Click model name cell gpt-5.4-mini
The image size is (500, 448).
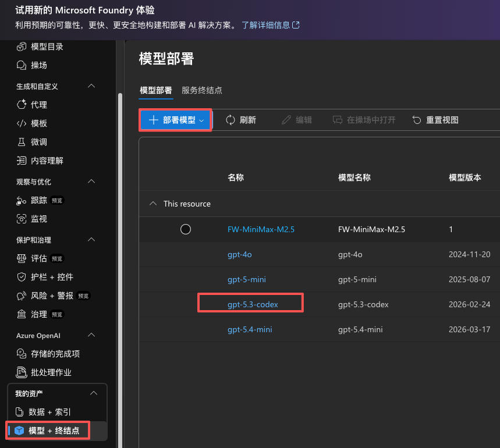(x=360, y=329)
